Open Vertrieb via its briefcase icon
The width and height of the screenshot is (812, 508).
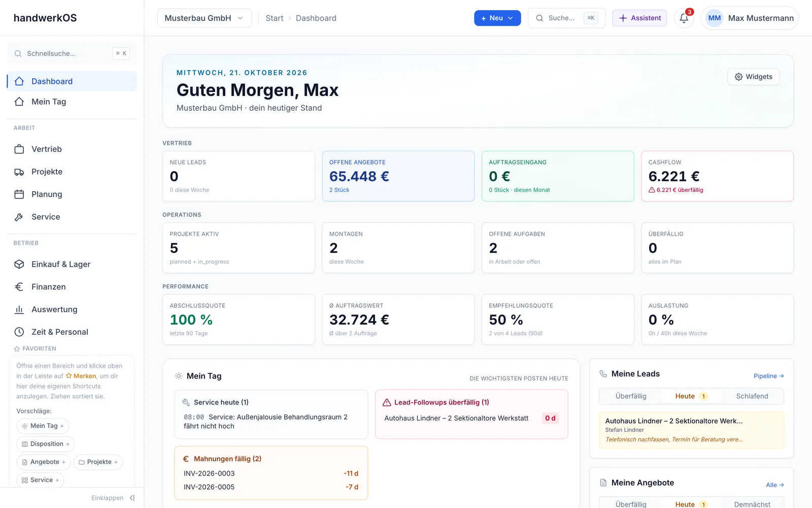(x=19, y=149)
